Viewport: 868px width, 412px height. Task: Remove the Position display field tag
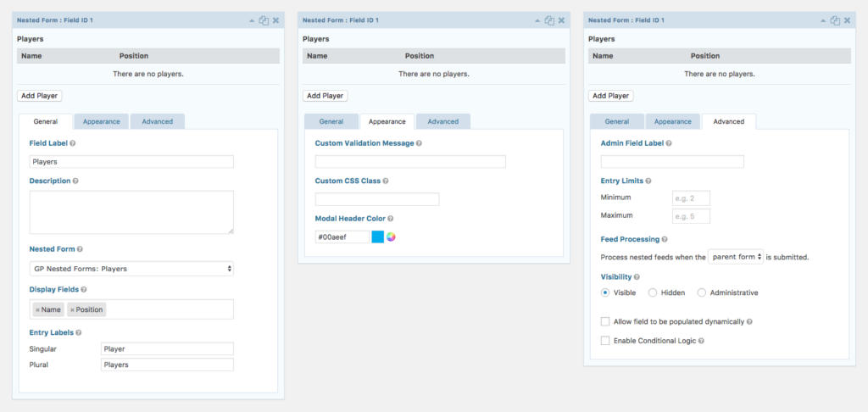coord(72,310)
